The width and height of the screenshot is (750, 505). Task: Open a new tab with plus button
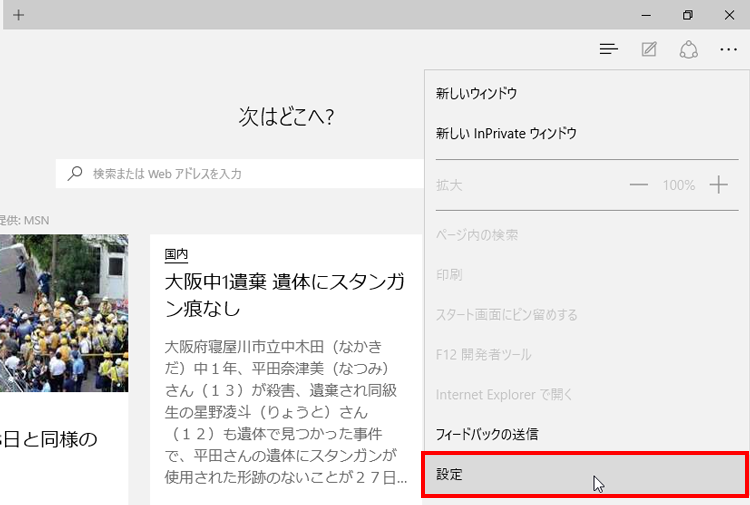(x=18, y=15)
